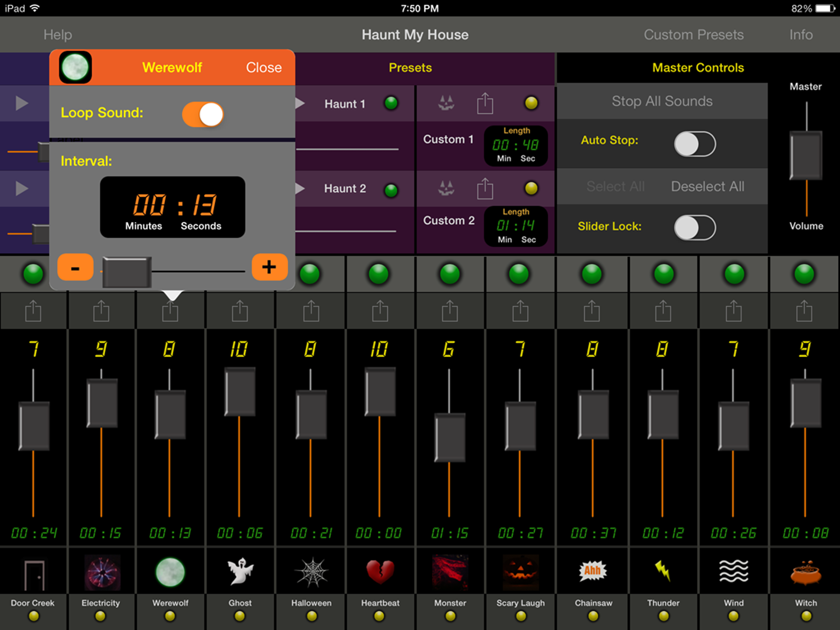Open the Info page
The width and height of the screenshot is (840, 630).
(801, 34)
